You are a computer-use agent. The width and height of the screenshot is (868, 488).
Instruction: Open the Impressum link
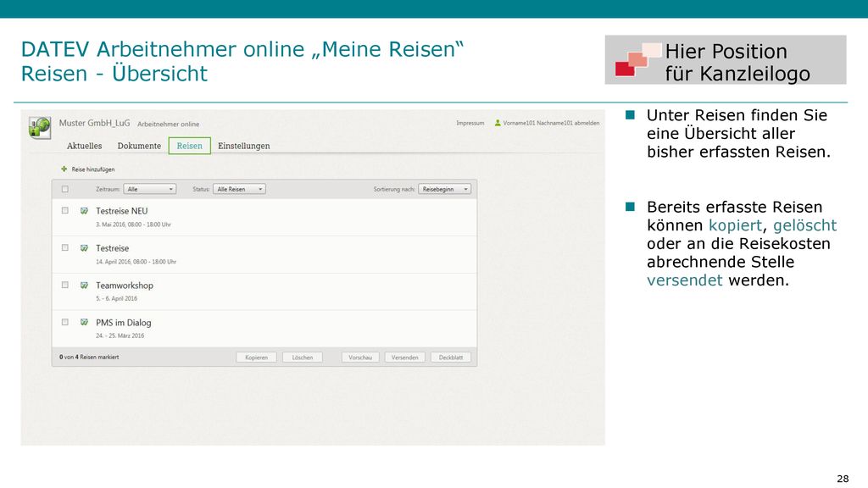coord(470,123)
